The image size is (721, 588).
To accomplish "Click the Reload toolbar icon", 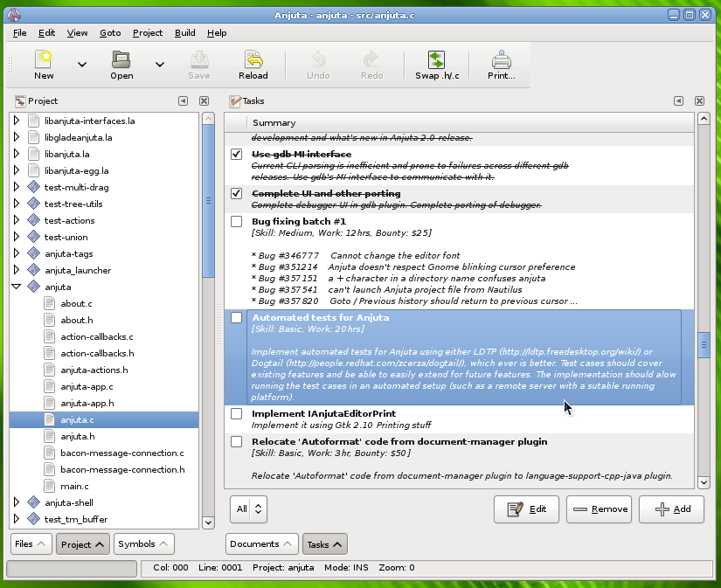I will click(x=253, y=59).
